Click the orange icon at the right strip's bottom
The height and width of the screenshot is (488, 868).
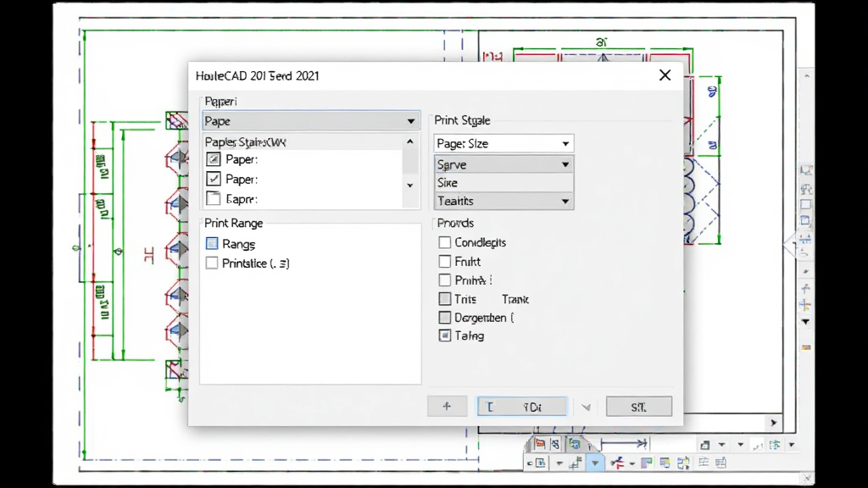pyautogui.click(x=806, y=347)
